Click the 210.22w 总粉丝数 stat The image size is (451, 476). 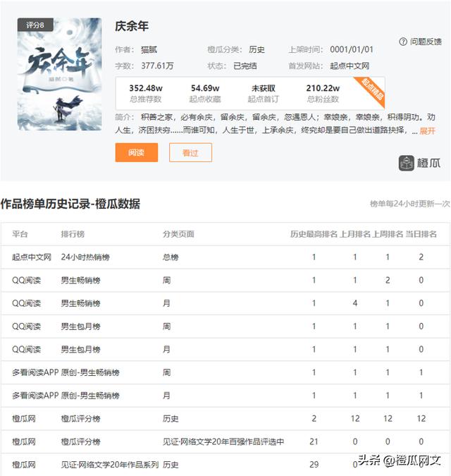tap(323, 93)
